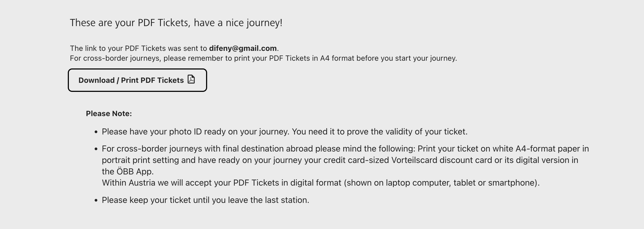Click the Download / Print PDF Tickets button
Image resolution: width=644 pixels, height=229 pixels.
(137, 80)
